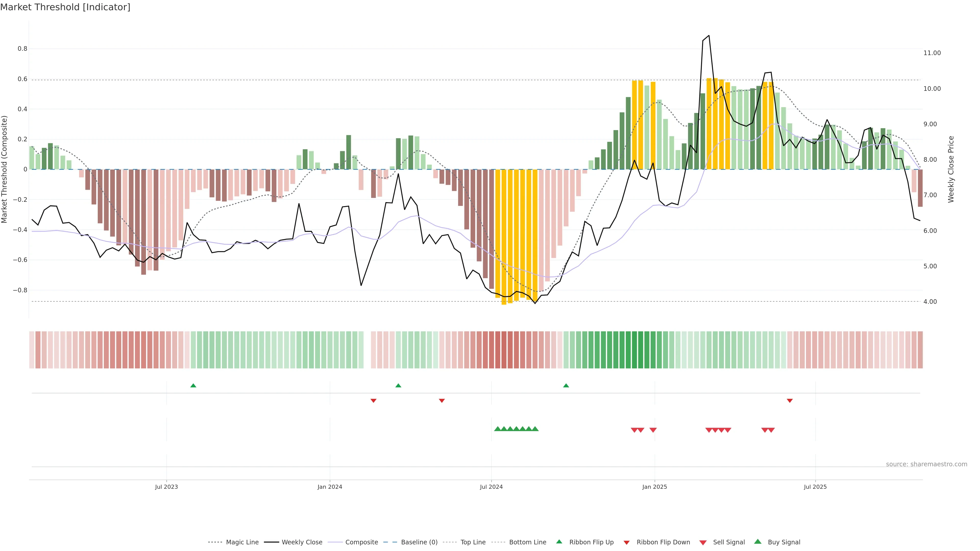Viewport: 980px width, 551px height.
Task: Click the Jan 2025 x-axis label
Action: (x=654, y=487)
